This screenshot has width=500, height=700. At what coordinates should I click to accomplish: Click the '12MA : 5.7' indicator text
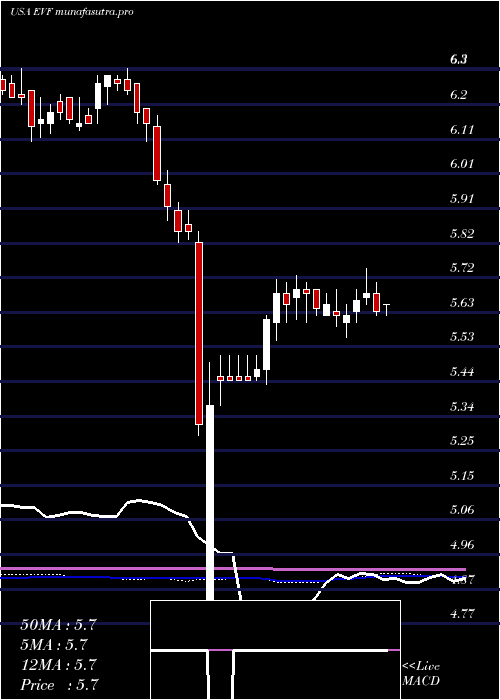[x=58, y=665]
